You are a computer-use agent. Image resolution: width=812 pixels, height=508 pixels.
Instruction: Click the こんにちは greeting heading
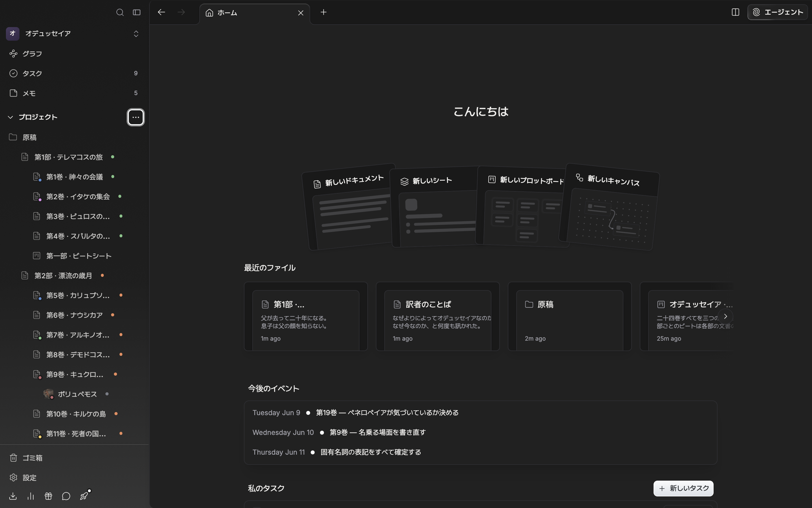click(481, 111)
